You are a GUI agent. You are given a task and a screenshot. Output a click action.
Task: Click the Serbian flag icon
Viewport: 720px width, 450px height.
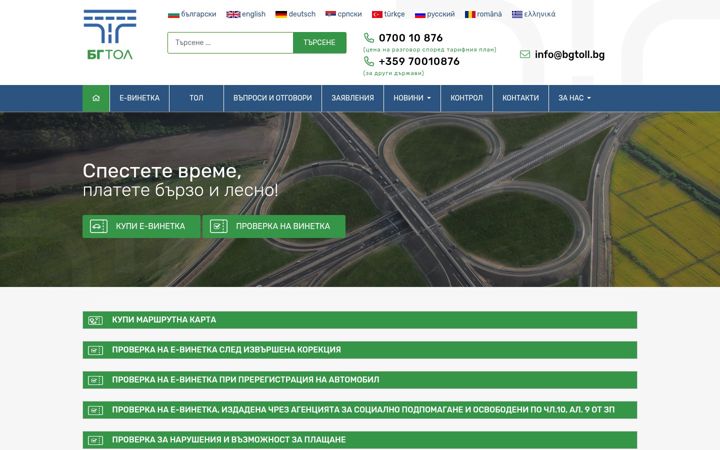coord(330,14)
